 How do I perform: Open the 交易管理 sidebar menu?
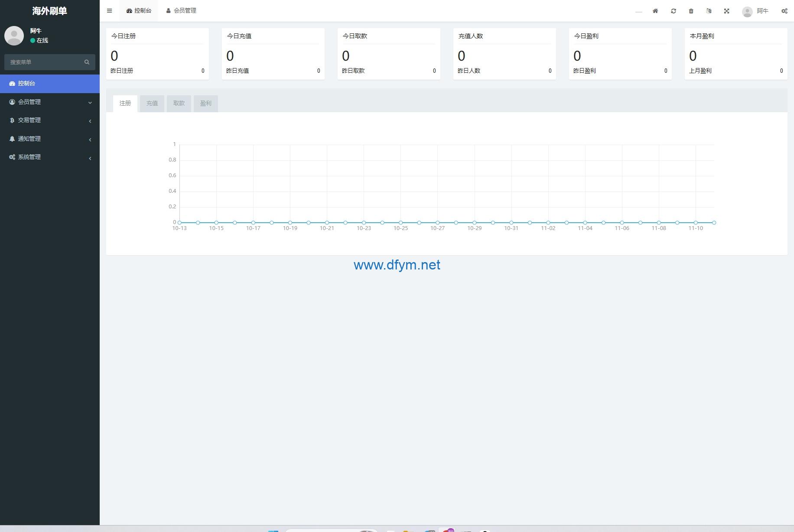(x=50, y=120)
